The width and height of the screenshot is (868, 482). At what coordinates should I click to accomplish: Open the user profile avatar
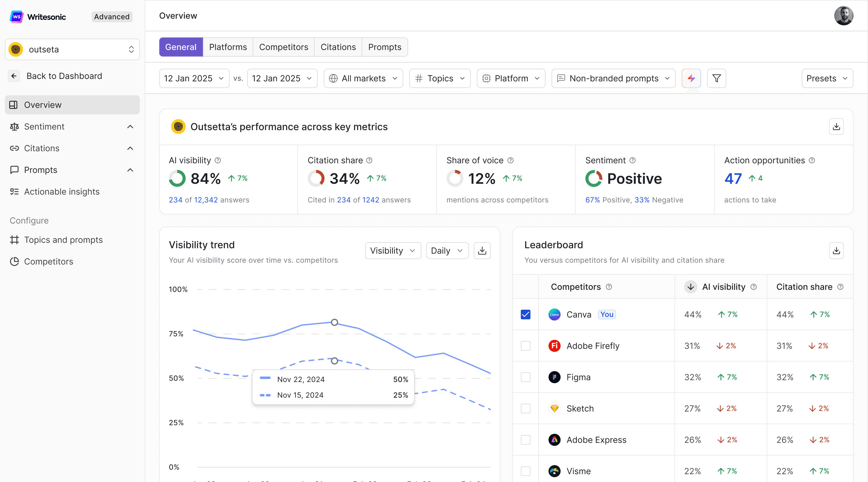843,15
